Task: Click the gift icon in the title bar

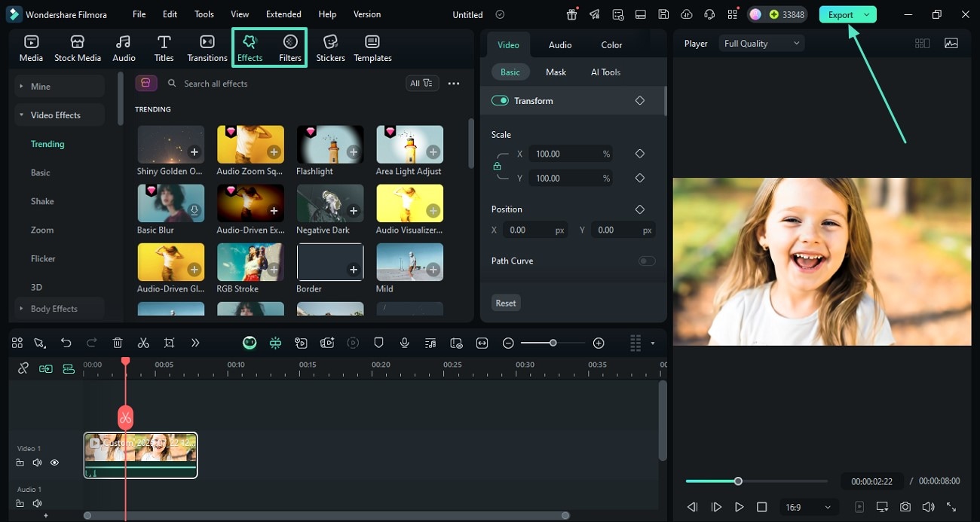Action: (x=572, y=14)
